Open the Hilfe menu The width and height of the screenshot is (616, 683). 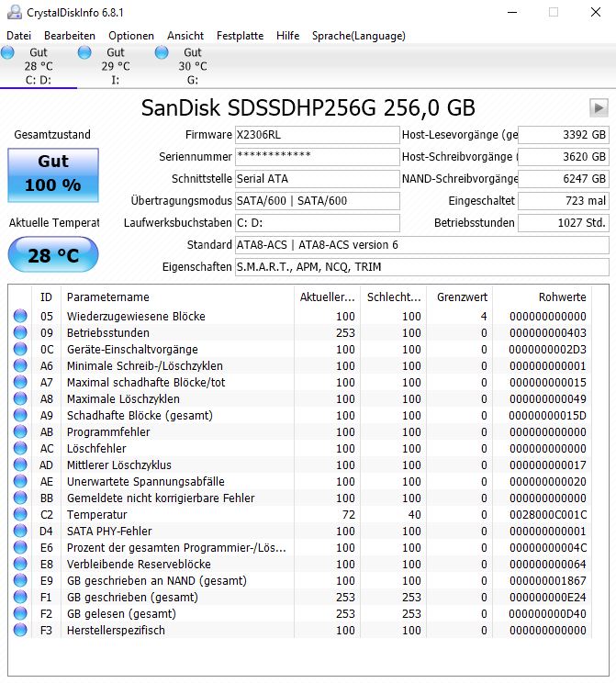coord(287,36)
